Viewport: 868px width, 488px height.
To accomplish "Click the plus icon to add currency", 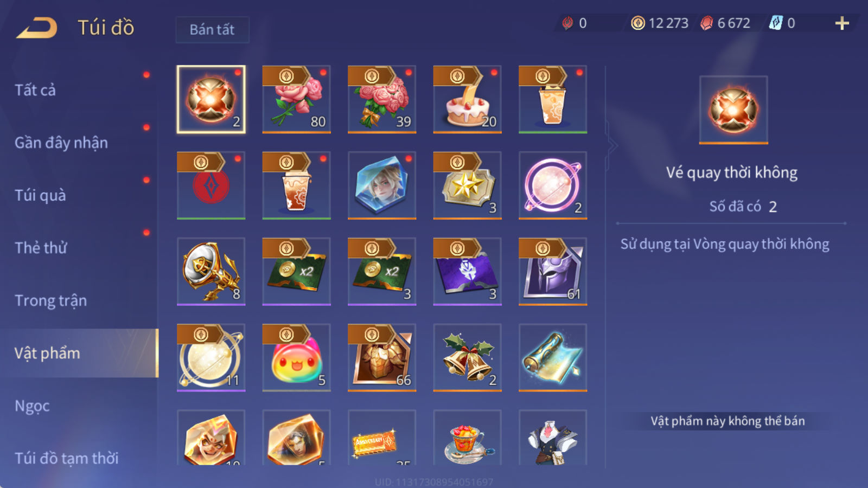I will pyautogui.click(x=842, y=23).
